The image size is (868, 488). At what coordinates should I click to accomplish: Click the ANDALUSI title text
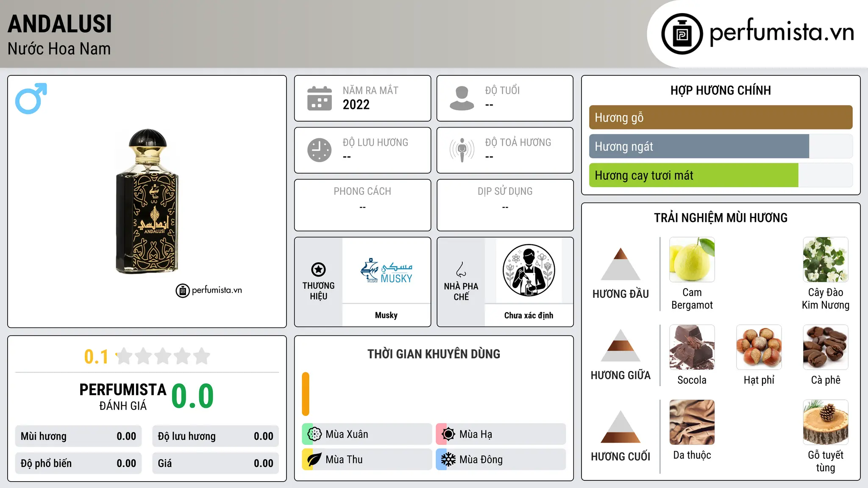pyautogui.click(x=60, y=24)
